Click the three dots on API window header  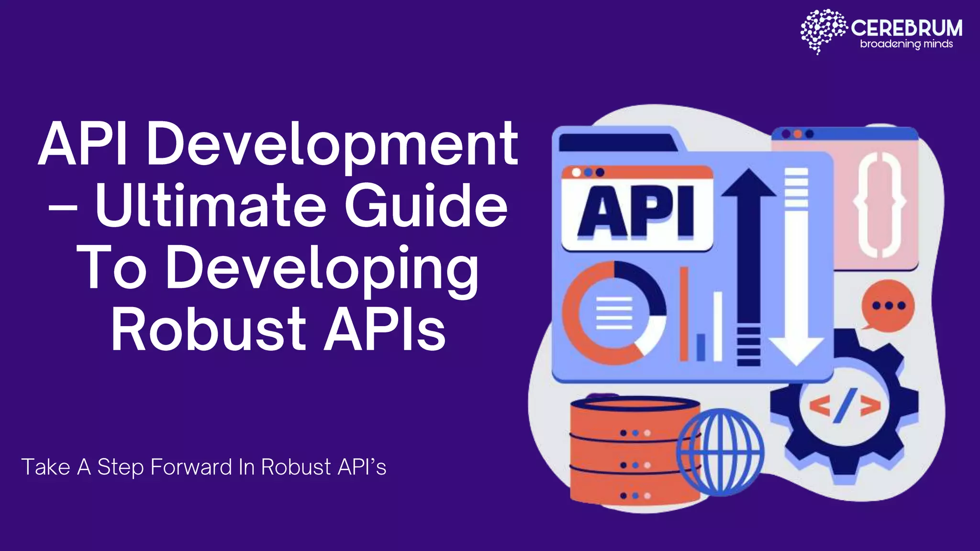coord(588,172)
